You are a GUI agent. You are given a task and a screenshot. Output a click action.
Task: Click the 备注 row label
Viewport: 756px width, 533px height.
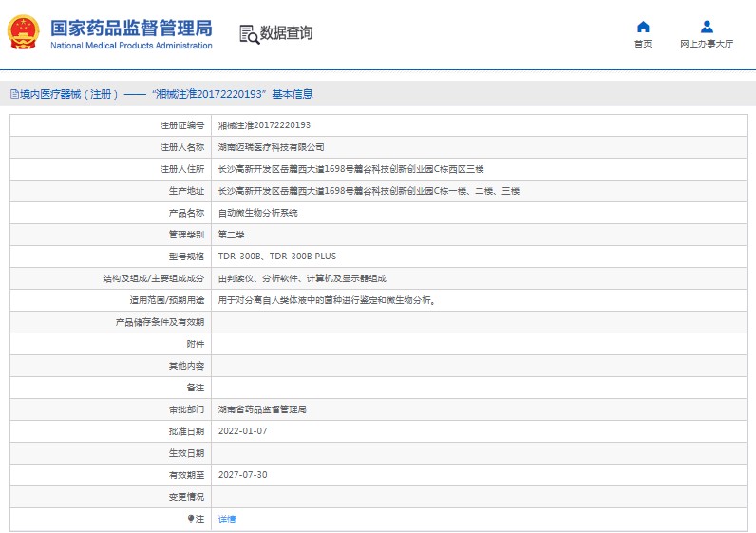(196, 388)
